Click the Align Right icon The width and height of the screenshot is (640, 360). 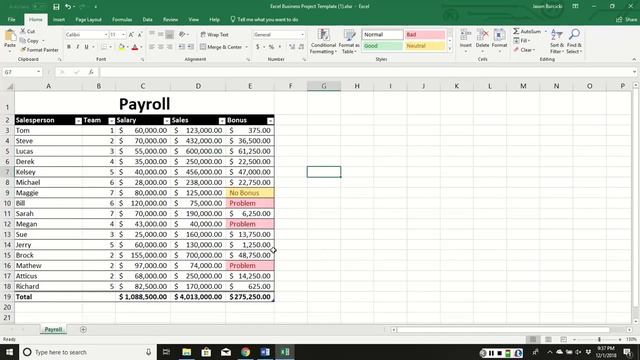point(170,47)
